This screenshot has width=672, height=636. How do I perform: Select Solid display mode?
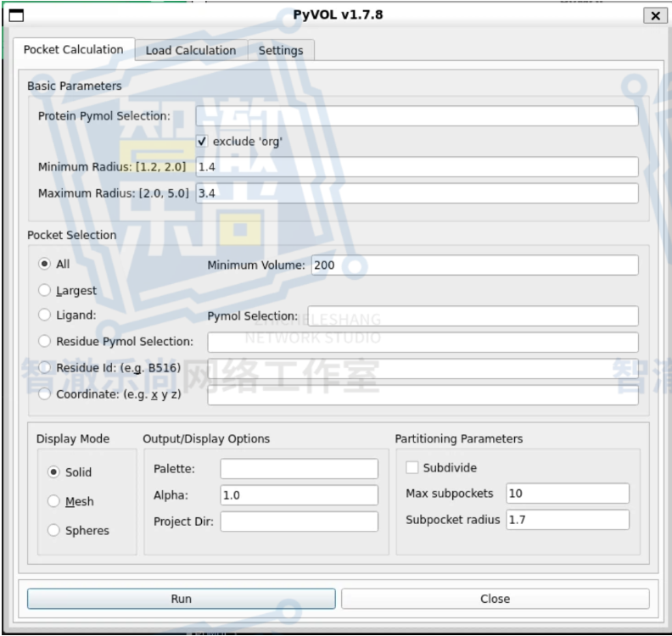click(53, 472)
